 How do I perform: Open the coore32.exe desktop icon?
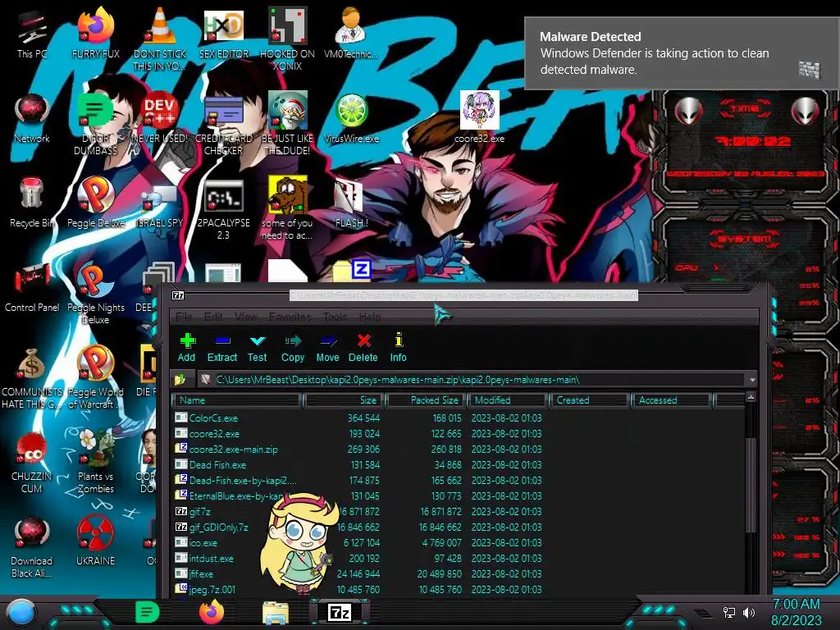pyautogui.click(x=479, y=117)
